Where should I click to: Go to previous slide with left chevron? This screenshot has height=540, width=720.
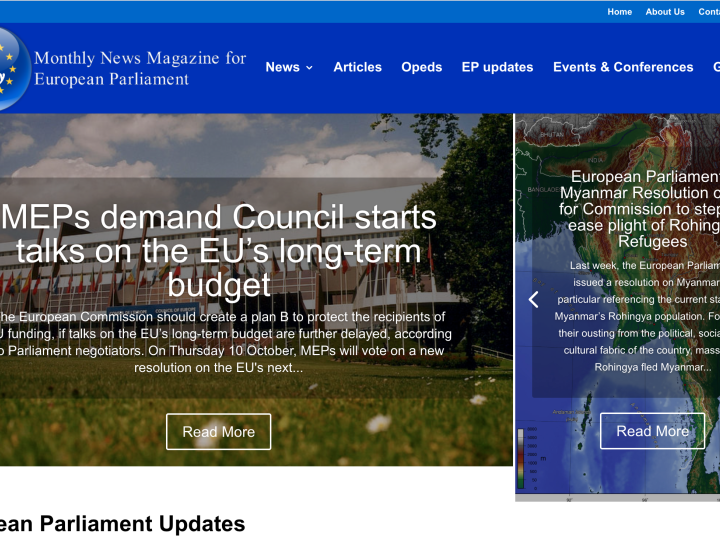533,300
